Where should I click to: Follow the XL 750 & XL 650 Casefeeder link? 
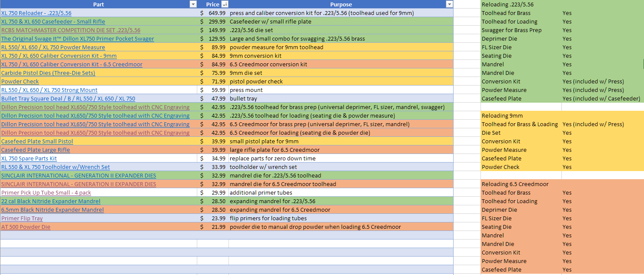(x=53, y=21)
